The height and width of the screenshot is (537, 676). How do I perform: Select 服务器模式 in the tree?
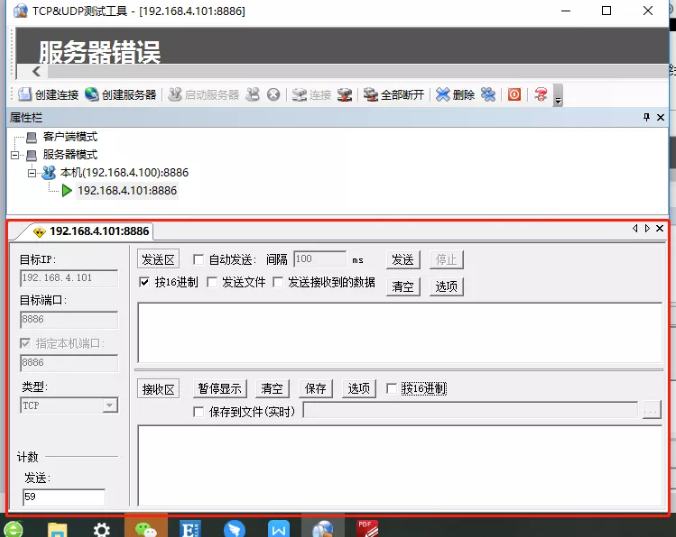70,155
